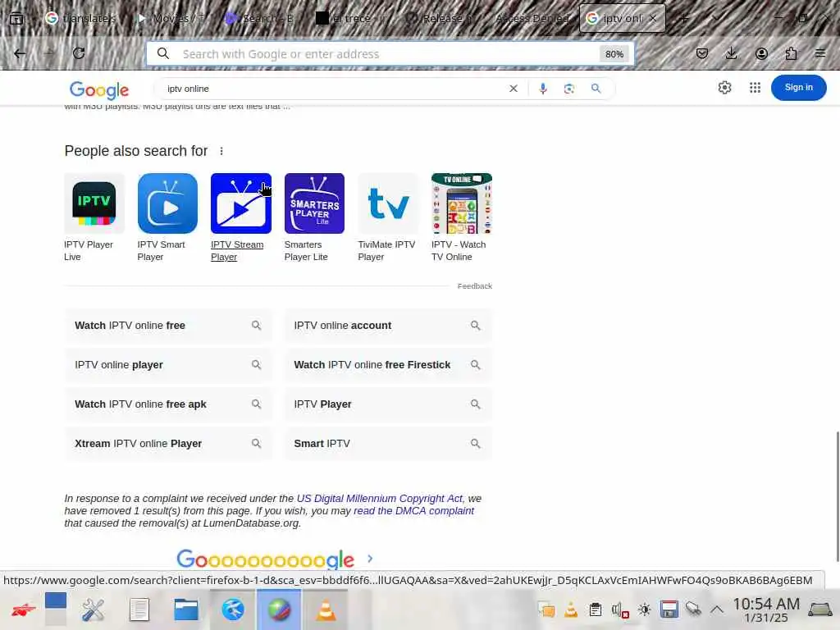
Task: Search for Xtream IPTV online Player
Action: [168, 444]
